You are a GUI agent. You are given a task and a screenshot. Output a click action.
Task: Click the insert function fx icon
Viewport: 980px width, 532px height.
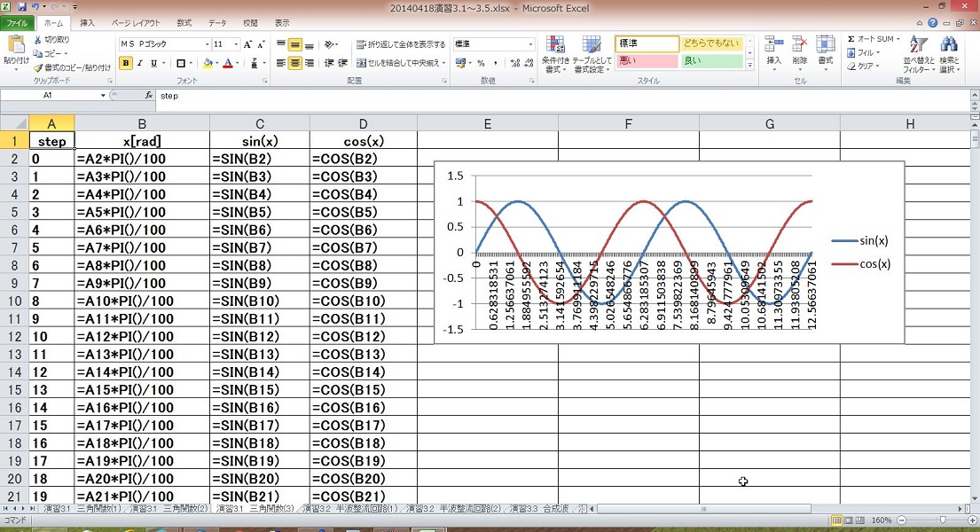point(149,95)
